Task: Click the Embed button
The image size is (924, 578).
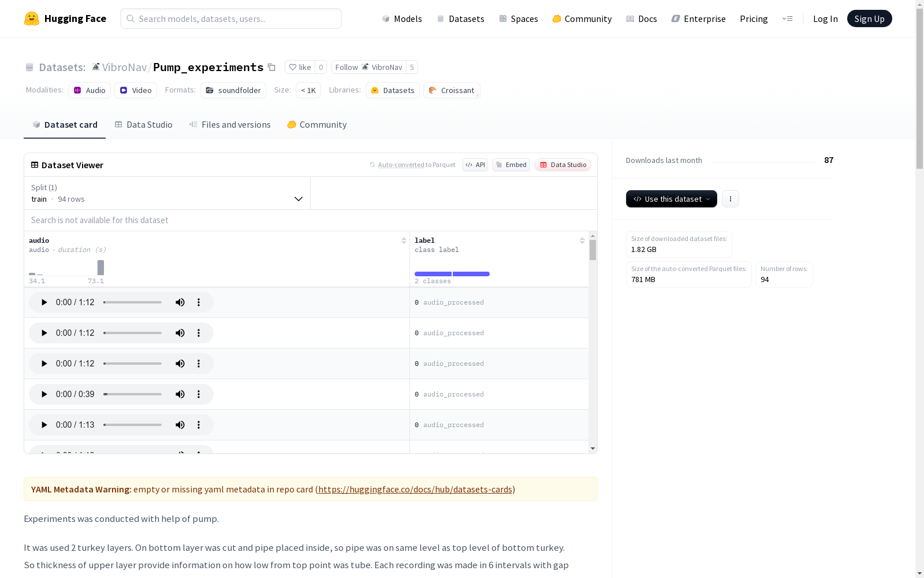Action: (511, 165)
